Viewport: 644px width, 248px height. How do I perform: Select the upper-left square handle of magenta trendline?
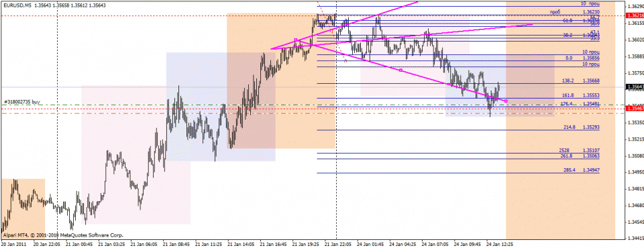click(296, 40)
